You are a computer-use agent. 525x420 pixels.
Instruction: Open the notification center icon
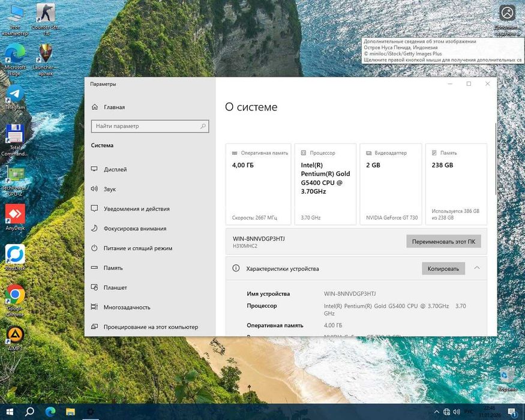tap(512, 412)
